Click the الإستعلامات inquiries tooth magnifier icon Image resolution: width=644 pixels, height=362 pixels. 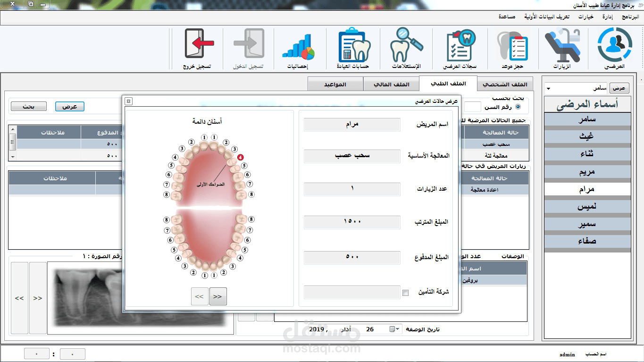click(x=407, y=48)
